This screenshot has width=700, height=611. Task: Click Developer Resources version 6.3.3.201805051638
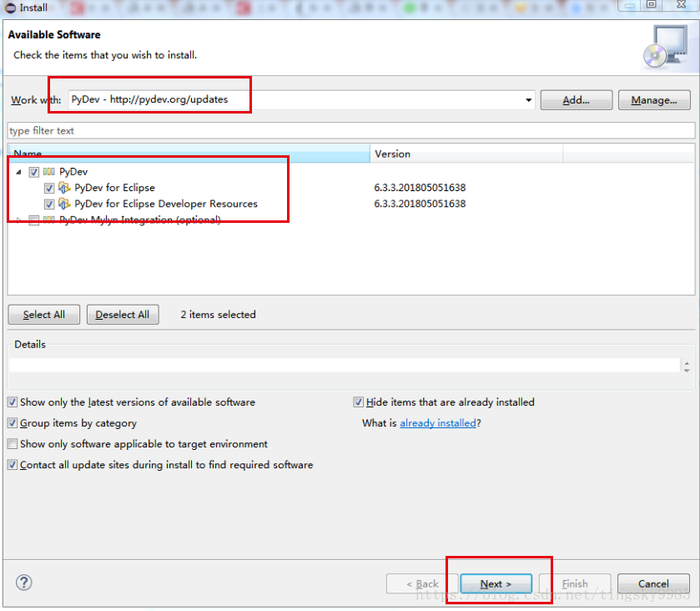pyautogui.click(x=420, y=204)
